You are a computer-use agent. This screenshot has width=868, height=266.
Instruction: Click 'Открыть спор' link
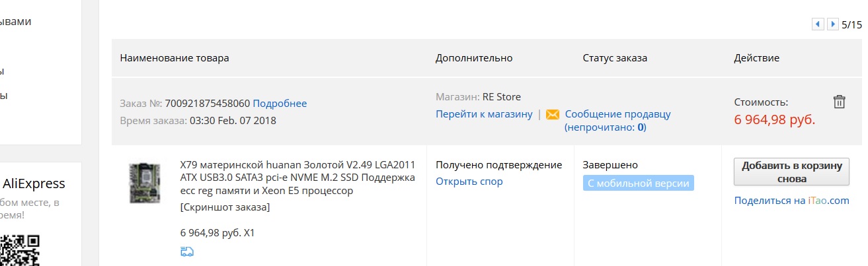469,182
